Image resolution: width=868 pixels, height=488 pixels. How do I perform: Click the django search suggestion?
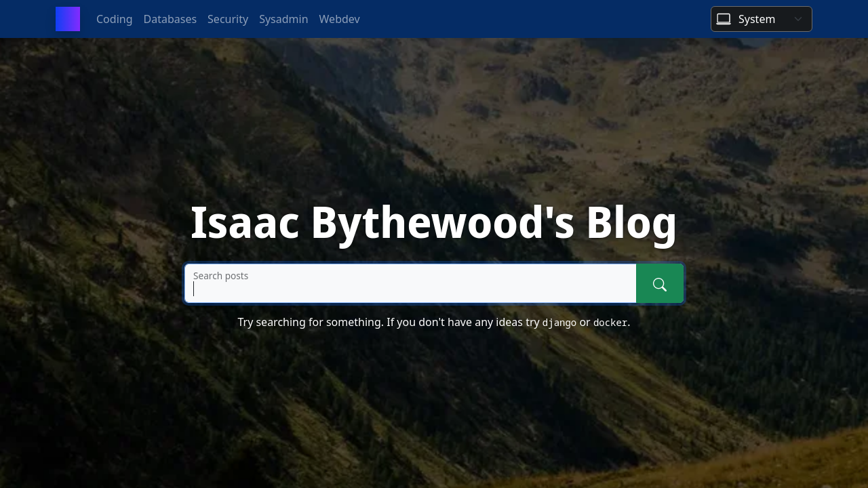point(559,323)
